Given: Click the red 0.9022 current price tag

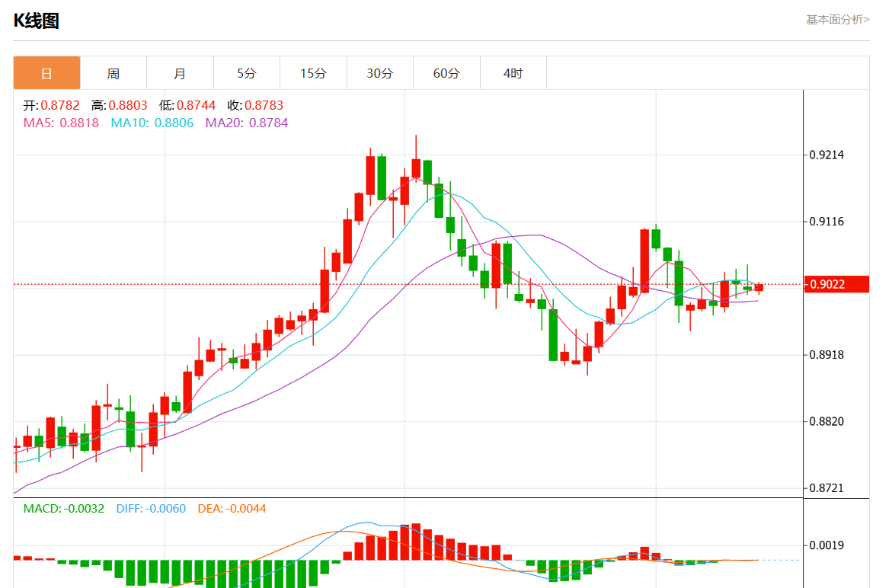Looking at the screenshot, I should point(836,284).
